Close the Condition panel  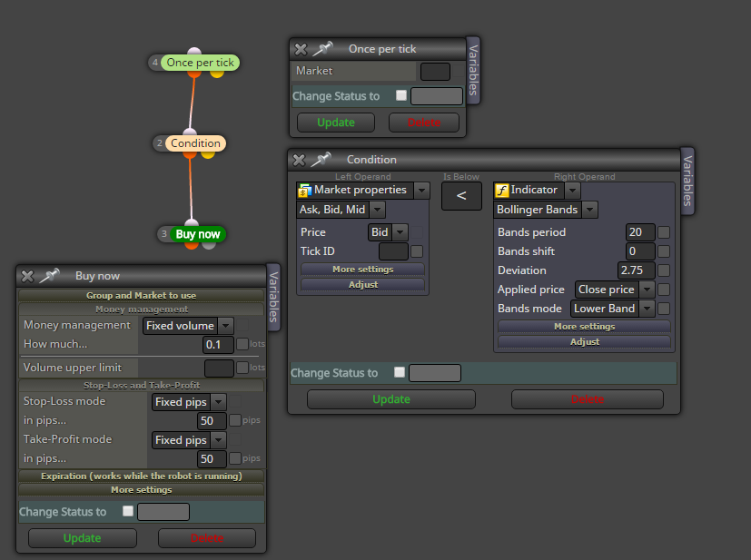299,160
